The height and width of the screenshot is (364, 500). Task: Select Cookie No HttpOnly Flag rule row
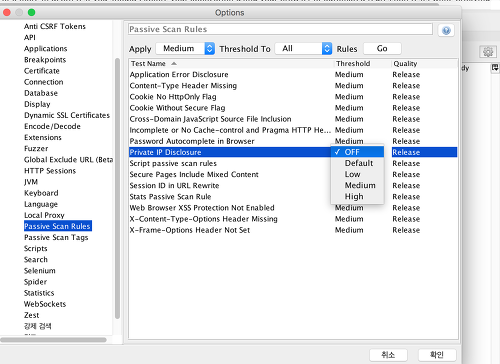[x=293, y=97]
